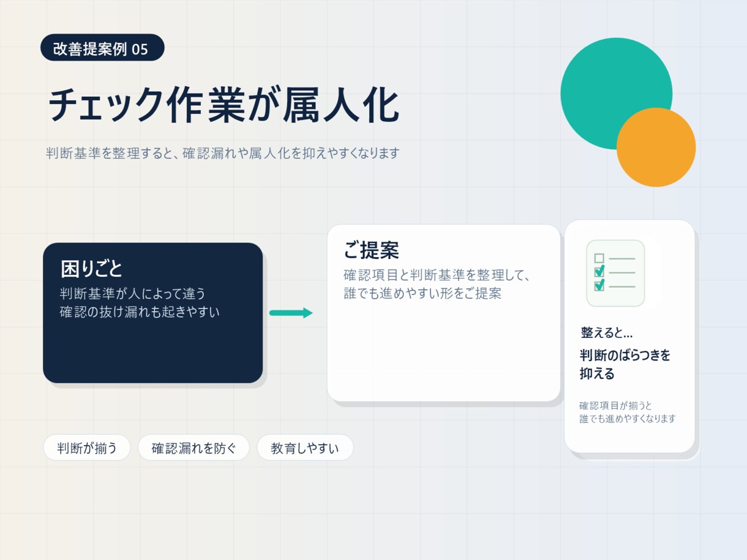
Task: Click the text 誰でも進めやすくなります
Action: point(628,419)
